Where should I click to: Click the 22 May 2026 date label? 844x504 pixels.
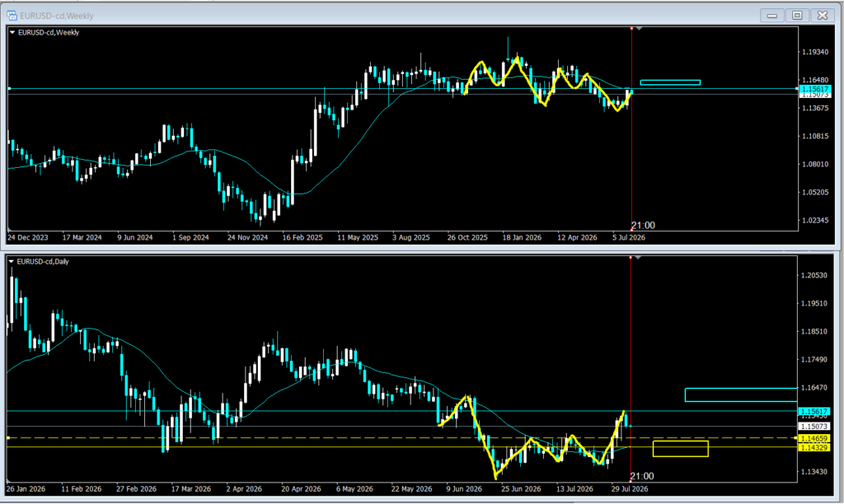pos(411,489)
